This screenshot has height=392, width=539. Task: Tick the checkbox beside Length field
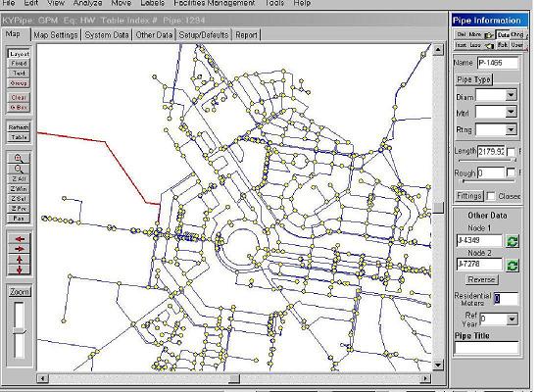click(511, 152)
